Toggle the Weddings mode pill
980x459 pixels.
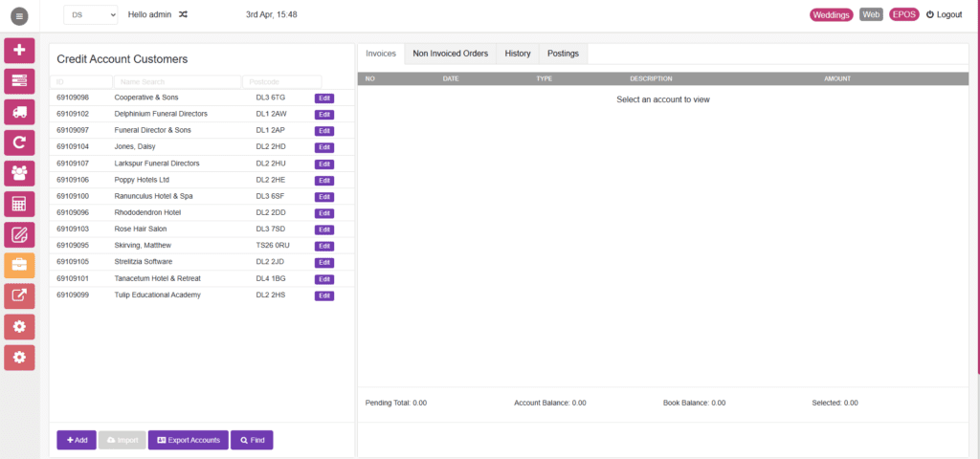[832, 15]
